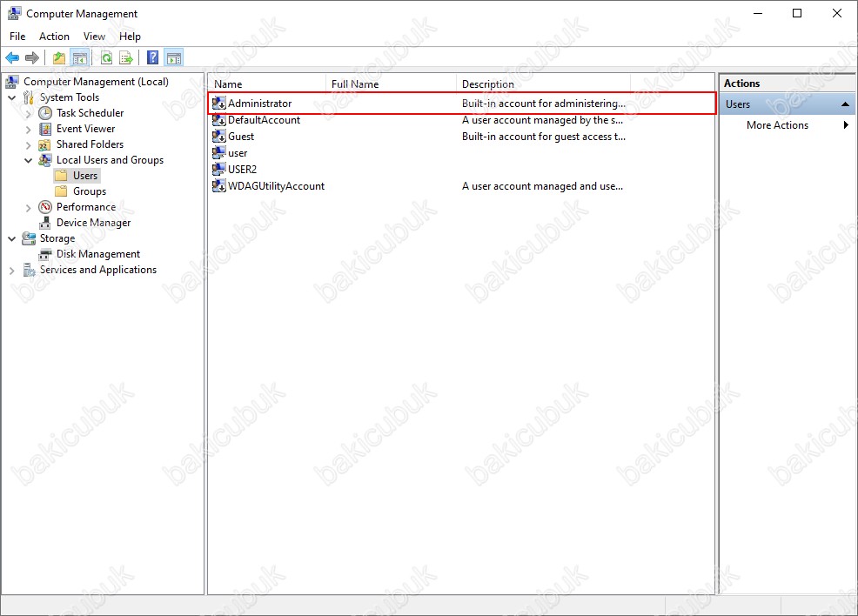Screen dimensions: 858x616
Task: Expand the Task Scheduler node
Action: click(x=29, y=113)
